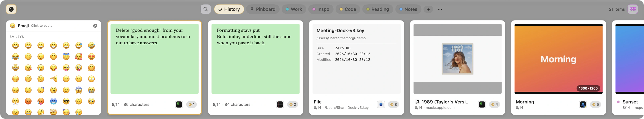This screenshot has height=119, width=644.
Task: Click the '/Users/Shared/memorgi-demo' path text
Action: 341,38
